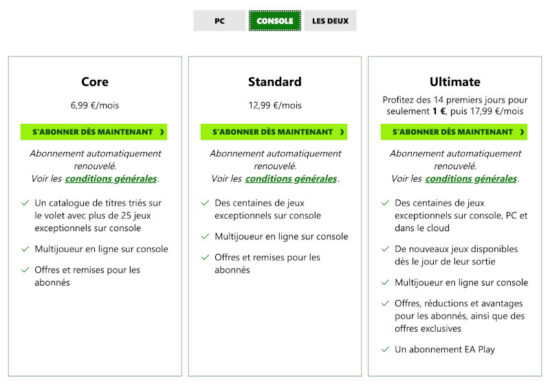Click checkmark beside Un abonnement EA Play
Screen dimensions: 550x384
[x=385, y=349]
